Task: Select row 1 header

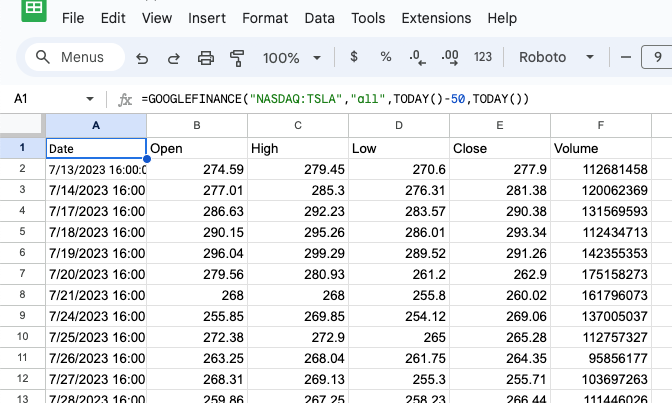Action: click(22, 148)
